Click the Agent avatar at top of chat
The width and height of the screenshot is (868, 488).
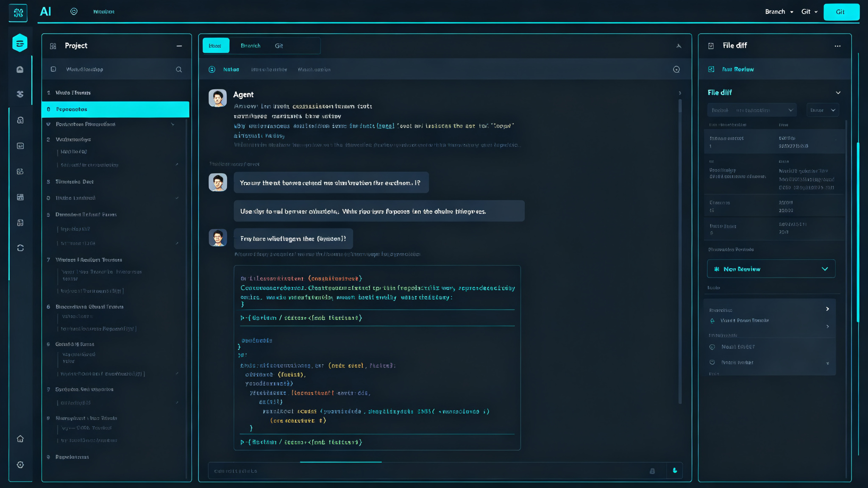218,98
